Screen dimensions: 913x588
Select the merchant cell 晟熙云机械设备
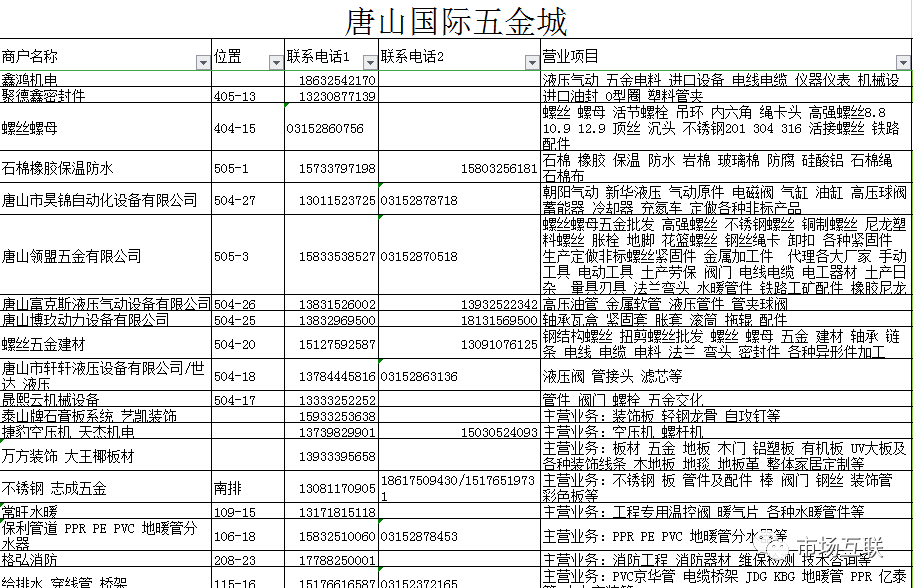tap(105, 399)
